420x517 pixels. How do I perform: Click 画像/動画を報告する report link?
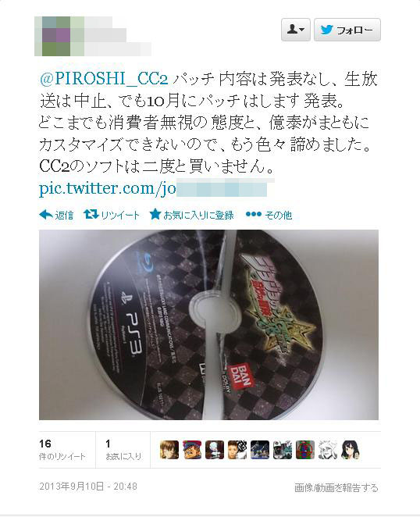coord(336,487)
